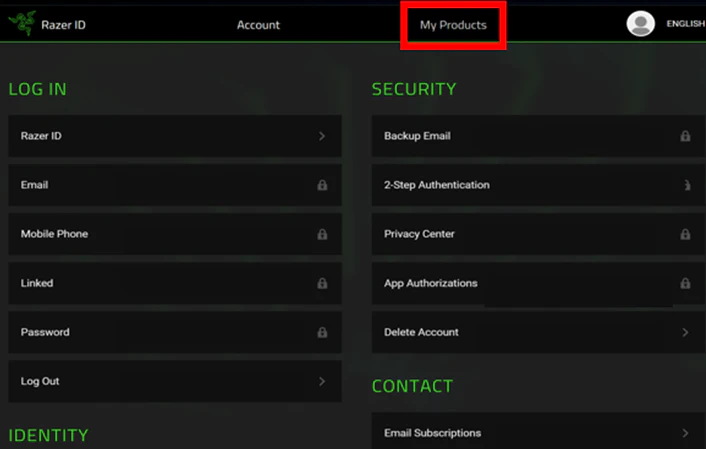Switch to the My Products tab
706x449 pixels.
(453, 25)
